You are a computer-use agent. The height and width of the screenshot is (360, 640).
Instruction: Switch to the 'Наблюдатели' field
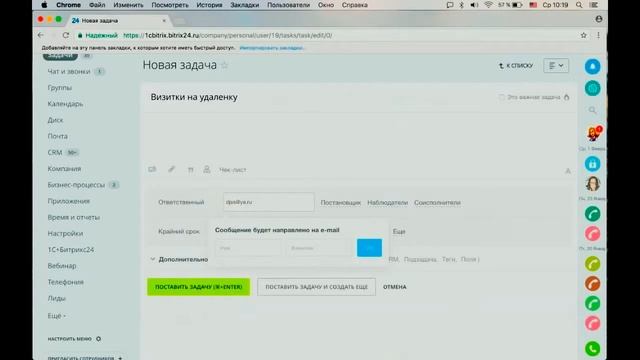pos(387,202)
